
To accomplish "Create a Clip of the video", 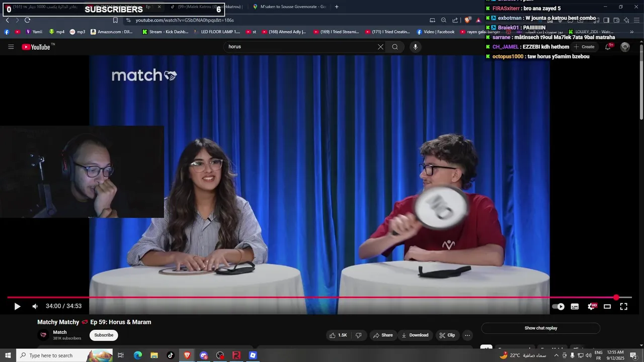I will (447, 335).
